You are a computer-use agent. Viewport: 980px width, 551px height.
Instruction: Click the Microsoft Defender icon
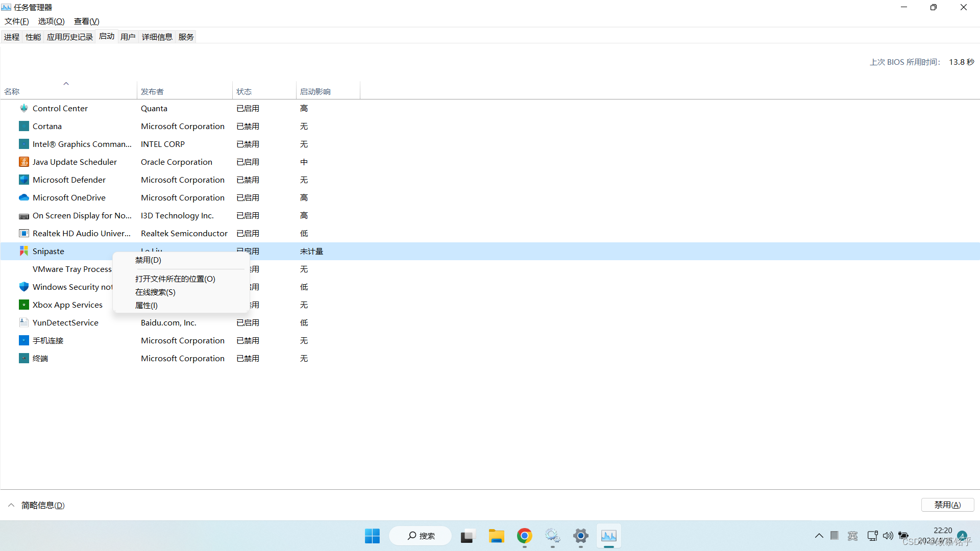23,180
